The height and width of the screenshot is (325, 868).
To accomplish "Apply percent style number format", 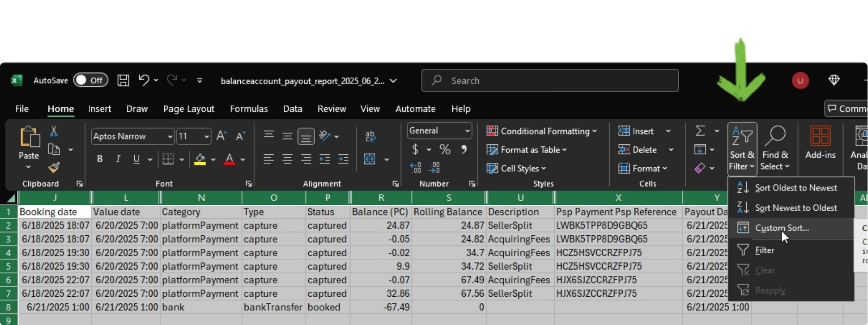I will point(445,149).
